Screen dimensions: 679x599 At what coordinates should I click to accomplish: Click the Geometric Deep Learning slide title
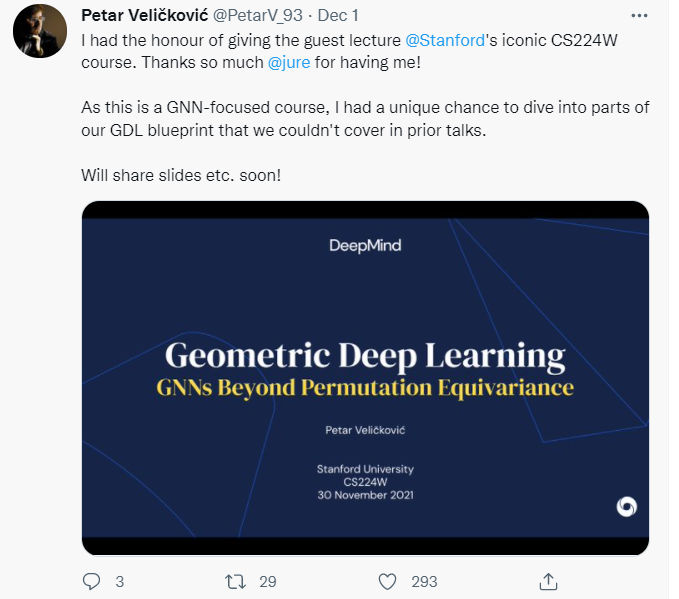(x=364, y=355)
